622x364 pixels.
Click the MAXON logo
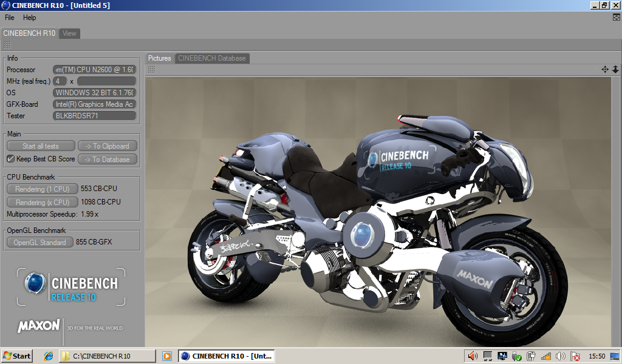pyautogui.click(x=38, y=326)
